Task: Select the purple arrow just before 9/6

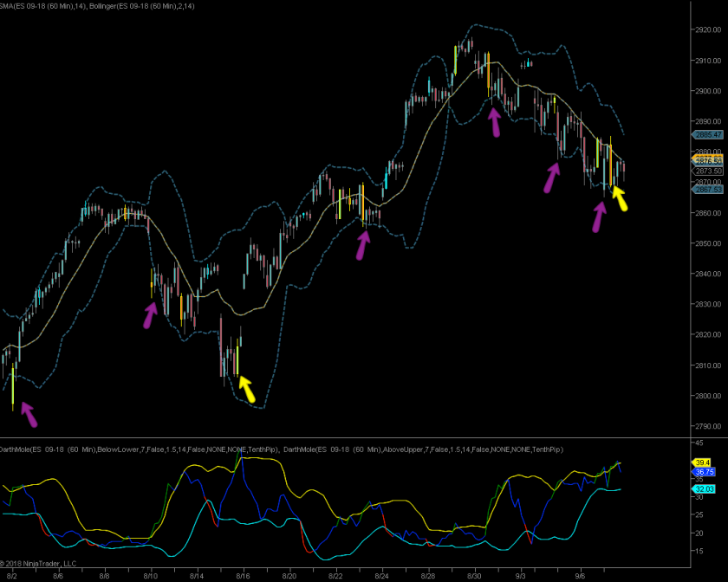Action: pos(551,178)
